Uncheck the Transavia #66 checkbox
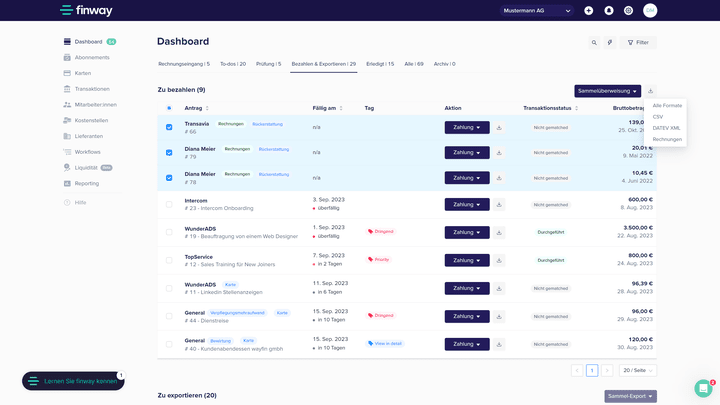 169,127
